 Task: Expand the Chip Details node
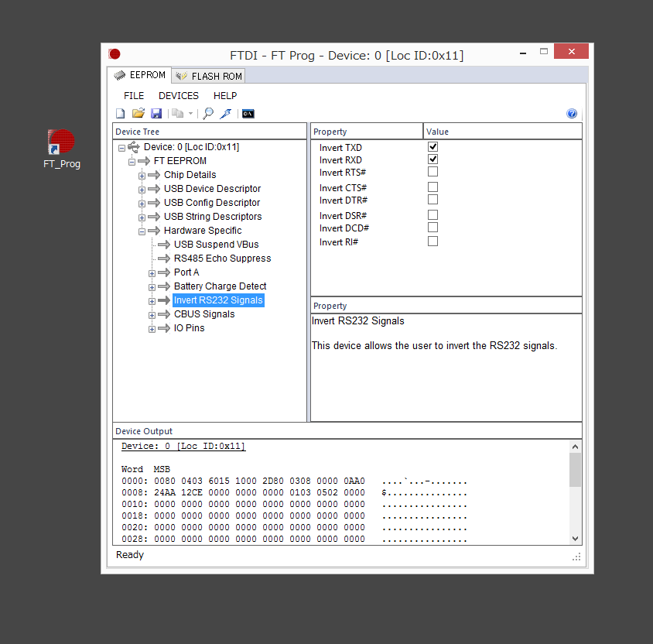(142, 176)
